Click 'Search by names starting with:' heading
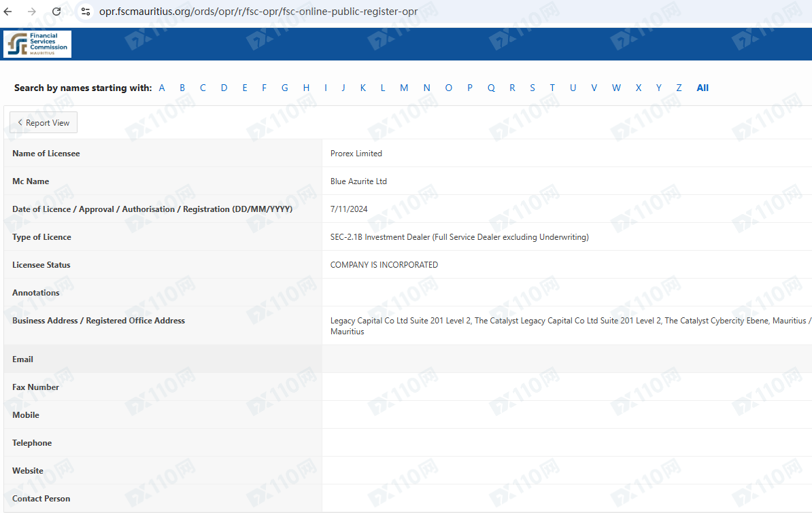 (x=83, y=88)
